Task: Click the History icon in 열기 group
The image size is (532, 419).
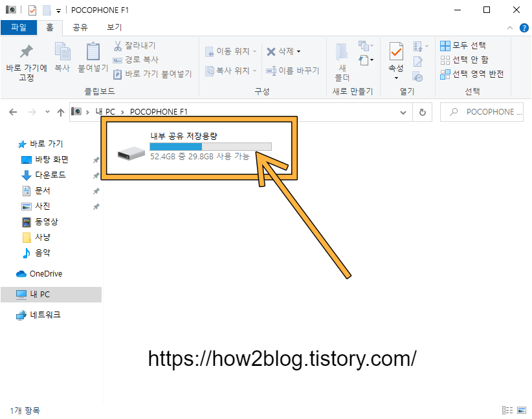Action: 417,76
